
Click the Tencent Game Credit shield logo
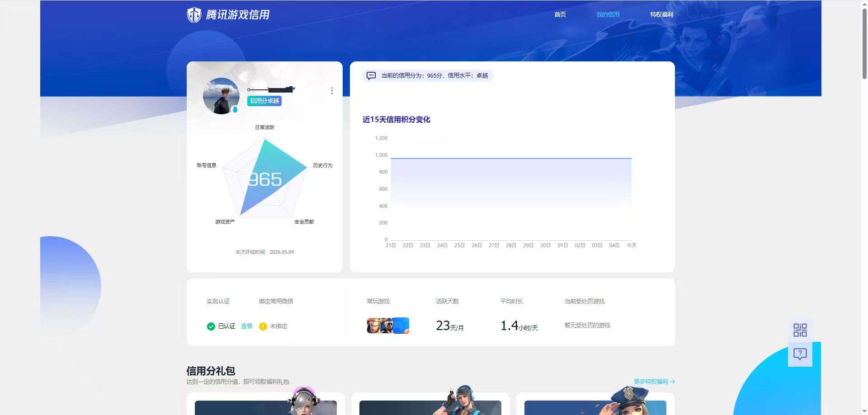[194, 15]
